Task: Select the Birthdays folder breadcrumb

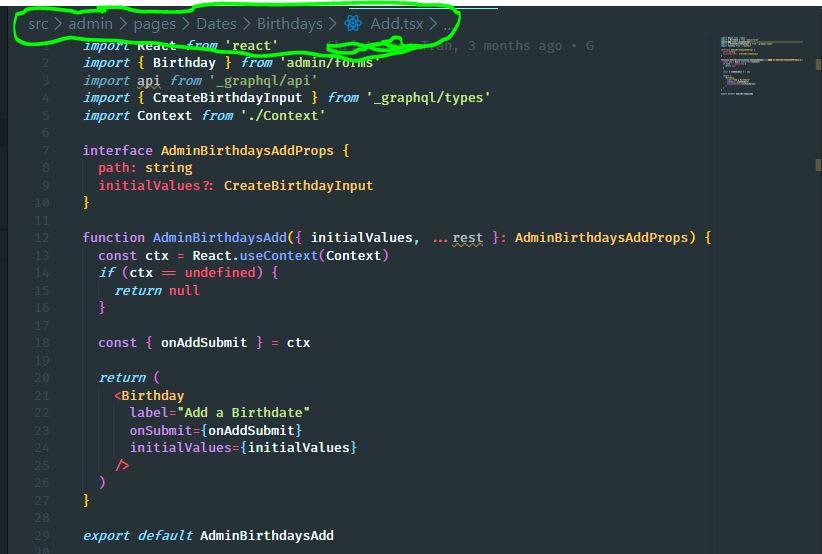Action: (x=290, y=24)
